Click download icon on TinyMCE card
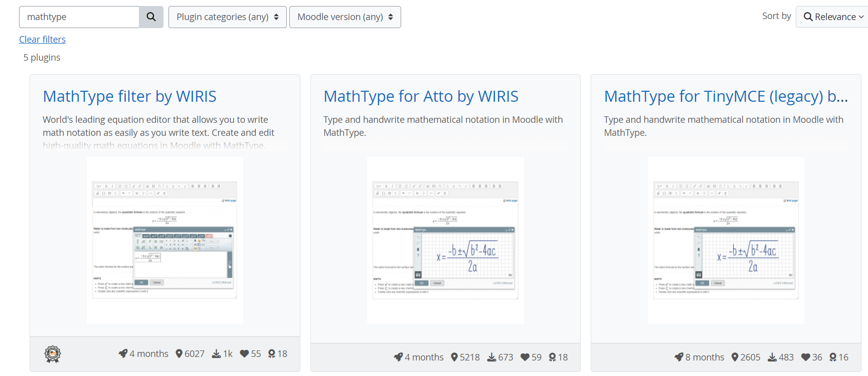868x376 pixels. pyautogui.click(x=772, y=357)
